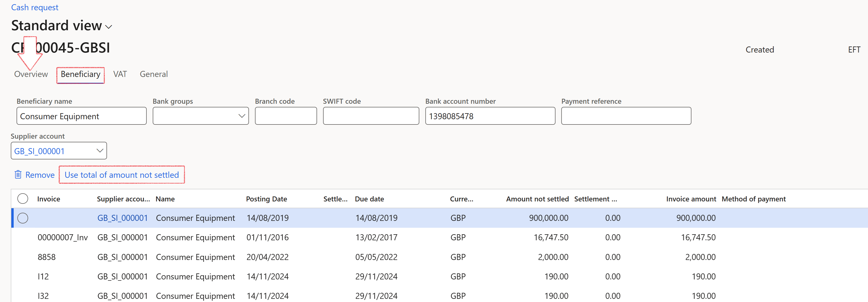Select invoice 00000007_Inv cell

[x=63, y=237]
